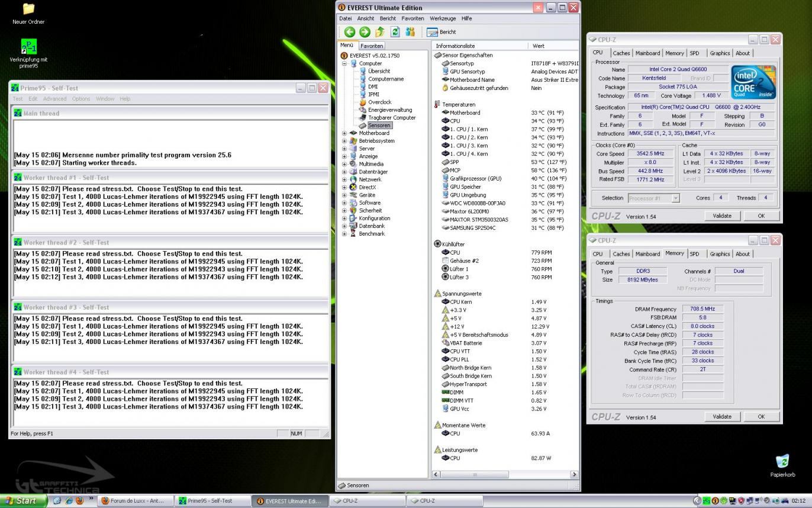This screenshot has width=812, height=508.
Task: Expand the Konfiguration tree node
Action: 344,218
